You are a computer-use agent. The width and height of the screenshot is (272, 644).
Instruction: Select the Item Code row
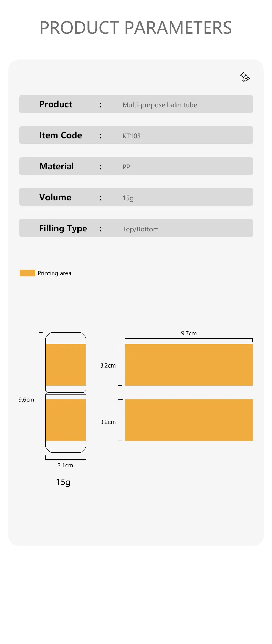pyautogui.click(x=136, y=135)
